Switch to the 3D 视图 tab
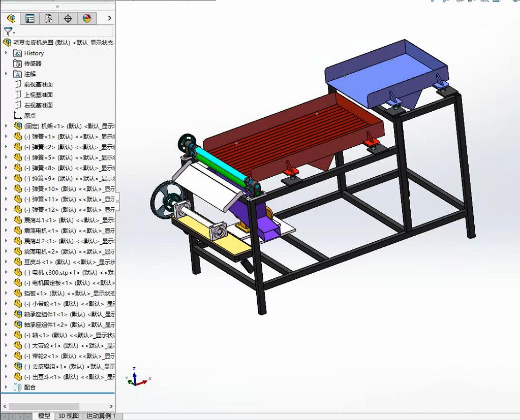The width and height of the screenshot is (520, 420). pos(68,416)
